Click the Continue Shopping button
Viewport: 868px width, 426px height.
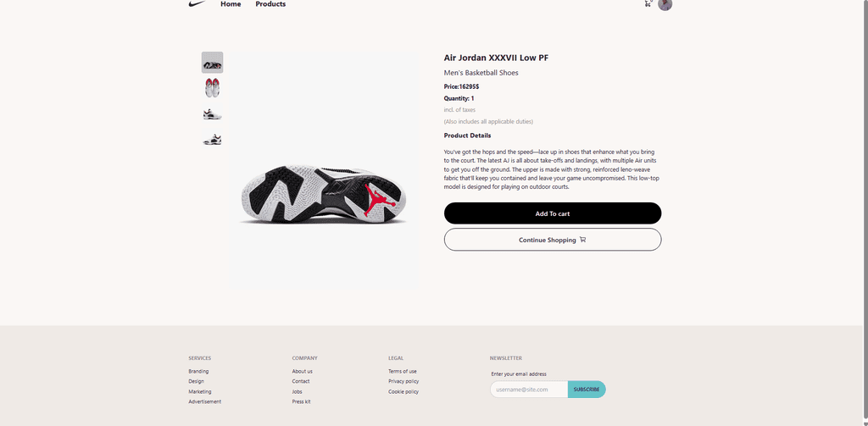[553, 241]
